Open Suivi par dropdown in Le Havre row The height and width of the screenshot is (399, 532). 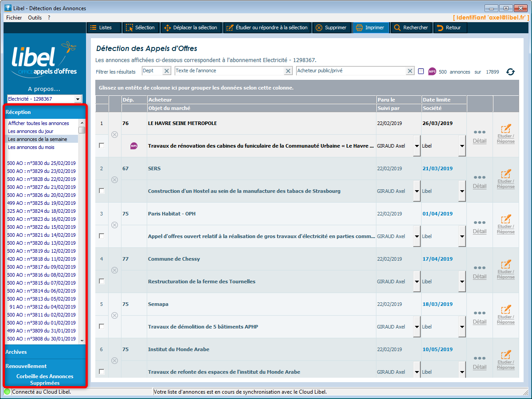pyautogui.click(x=417, y=146)
